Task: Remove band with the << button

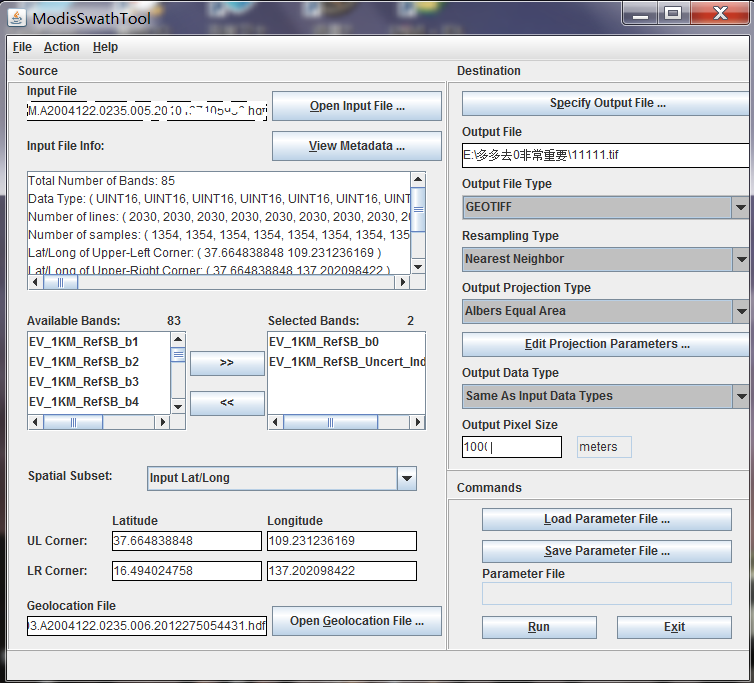Action: pyautogui.click(x=227, y=403)
